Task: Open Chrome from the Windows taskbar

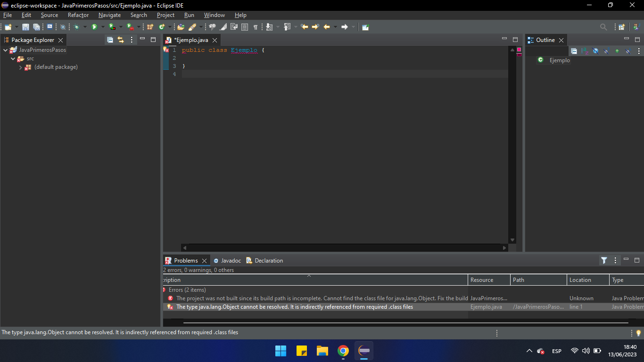Action: pyautogui.click(x=343, y=351)
